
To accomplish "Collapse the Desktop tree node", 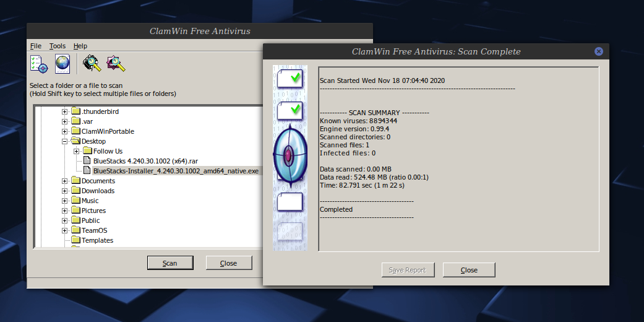I will pos(64,141).
